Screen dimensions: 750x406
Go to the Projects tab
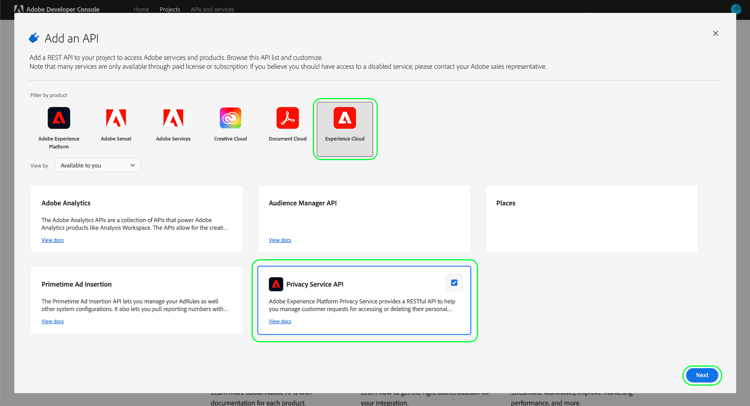coord(170,9)
